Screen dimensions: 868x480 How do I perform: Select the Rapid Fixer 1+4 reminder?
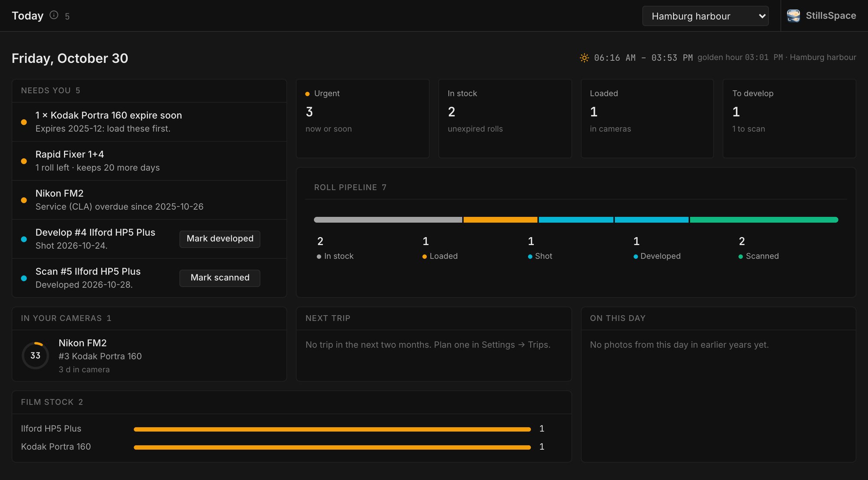click(x=149, y=161)
